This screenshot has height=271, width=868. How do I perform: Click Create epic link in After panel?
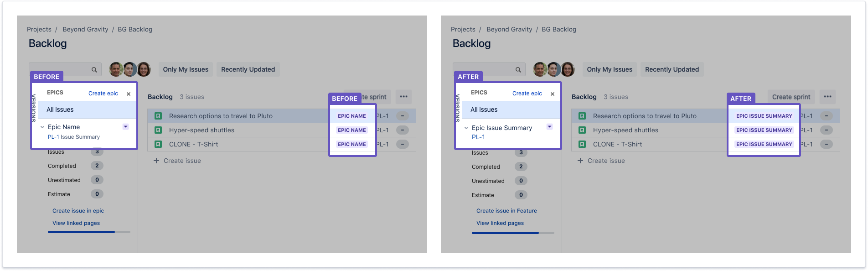(527, 94)
